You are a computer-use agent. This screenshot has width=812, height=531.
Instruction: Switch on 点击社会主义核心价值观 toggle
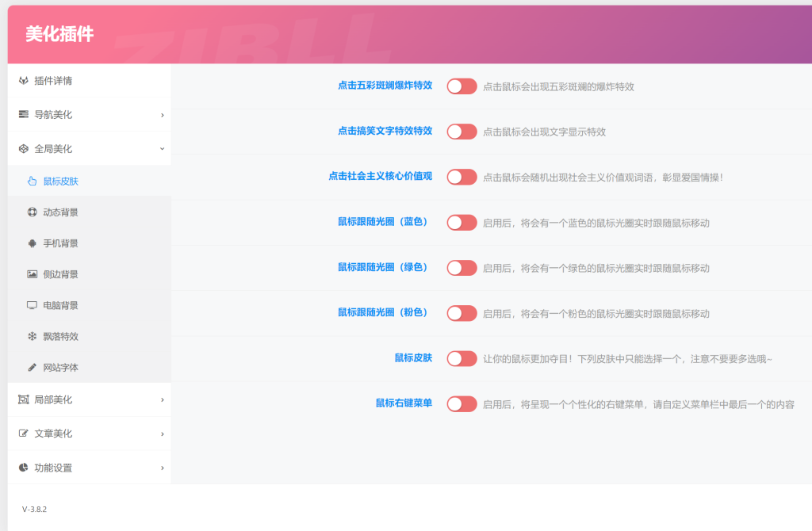(x=462, y=177)
